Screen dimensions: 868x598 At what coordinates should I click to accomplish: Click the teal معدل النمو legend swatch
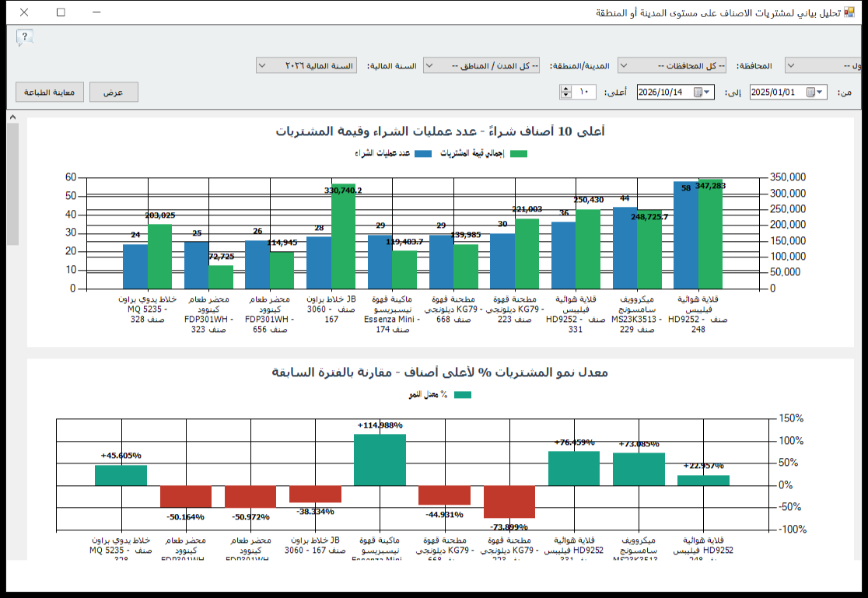(x=463, y=395)
